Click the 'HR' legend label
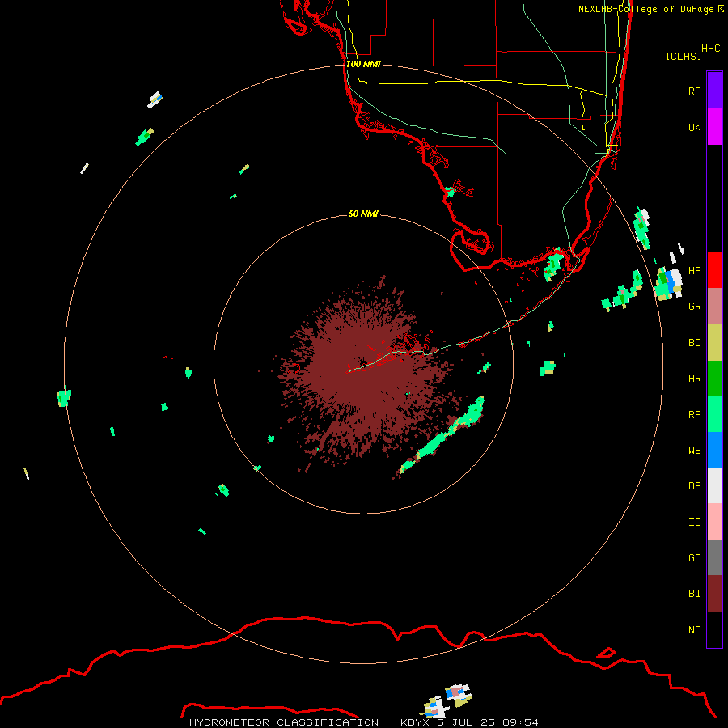The image size is (728, 728). [x=694, y=379]
